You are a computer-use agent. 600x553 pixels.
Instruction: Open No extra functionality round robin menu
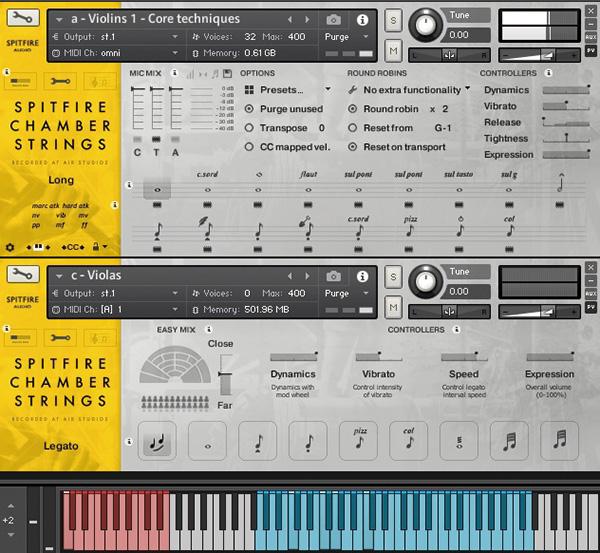[x=409, y=90]
